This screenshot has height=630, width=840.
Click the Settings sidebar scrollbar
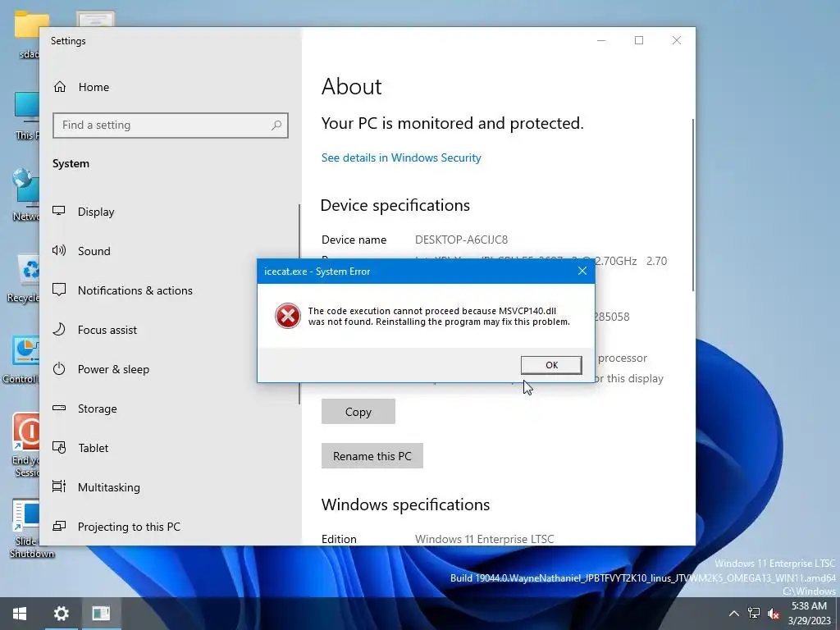point(299,304)
